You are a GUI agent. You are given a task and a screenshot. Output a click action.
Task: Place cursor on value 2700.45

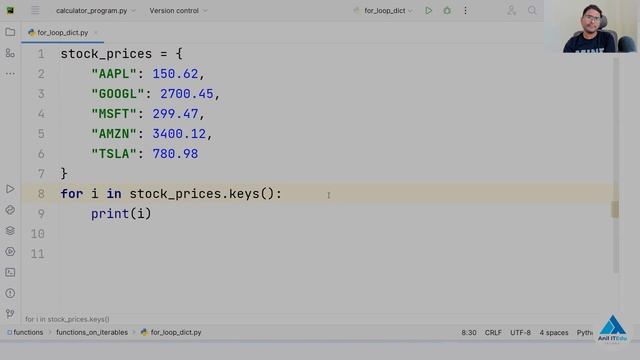187,94
